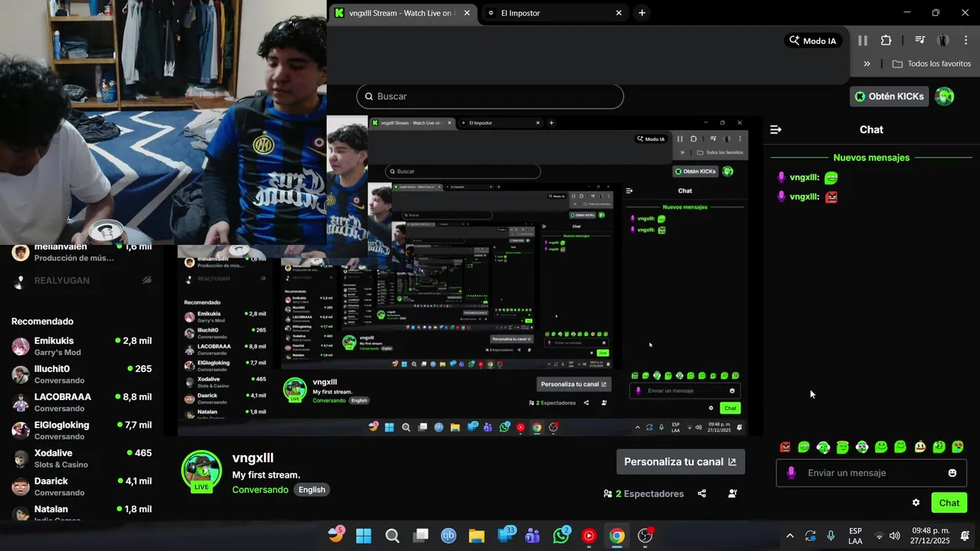The image size is (980, 551).
Task: Open the emoji picker smiley icon
Action: 952,473
